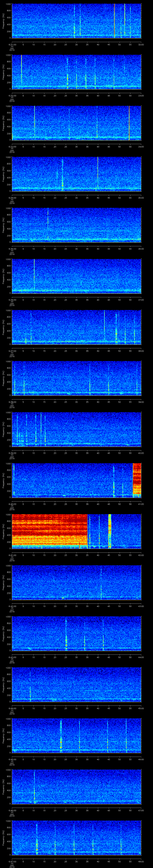This screenshot has width=153, height=868.
Task: Open the spectrogram panel starting at 6:35:00
Action: pyautogui.click(x=76, y=225)
